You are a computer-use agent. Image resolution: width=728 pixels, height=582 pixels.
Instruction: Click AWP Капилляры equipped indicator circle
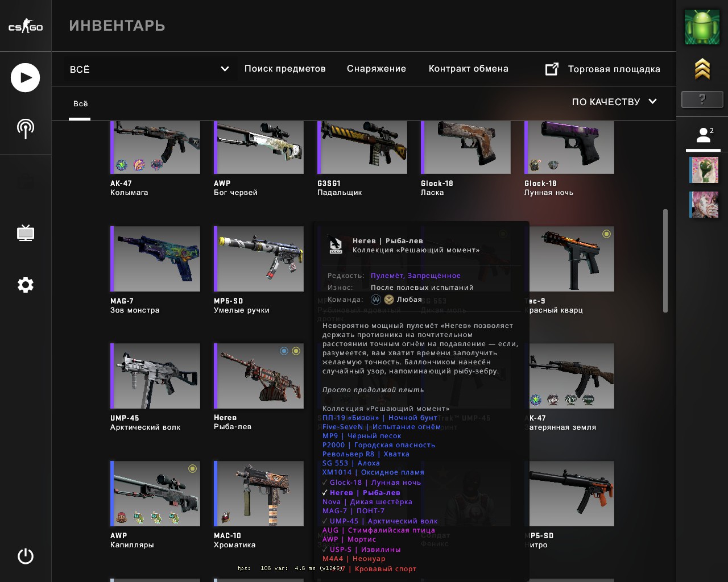coord(192,469)
